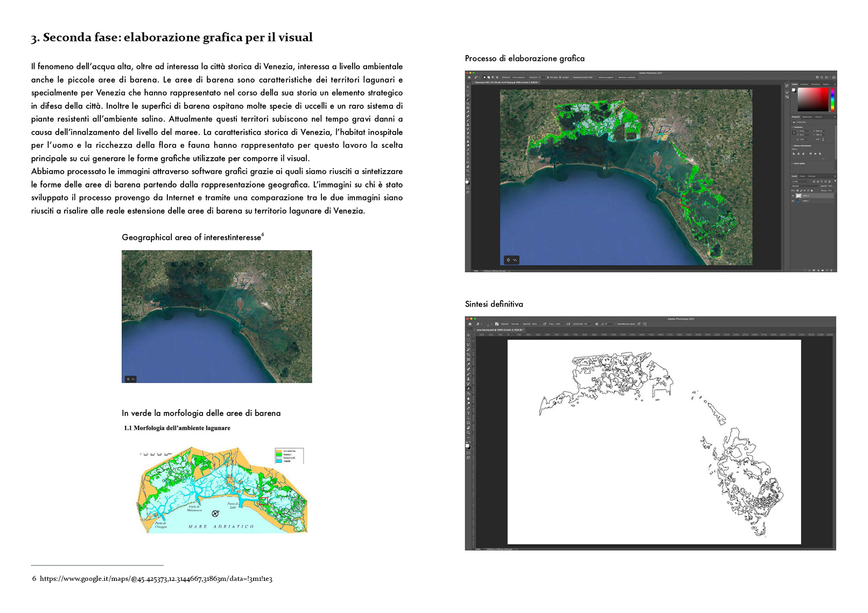Click the Home icon in upper Photoshop screenshot
This screenshot has height=613, width=868.
tap(469, 77)
